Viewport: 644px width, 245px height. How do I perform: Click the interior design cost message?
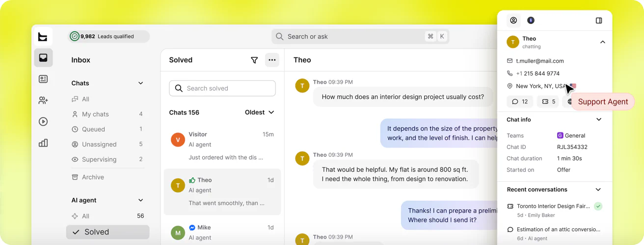coord(403,97)
